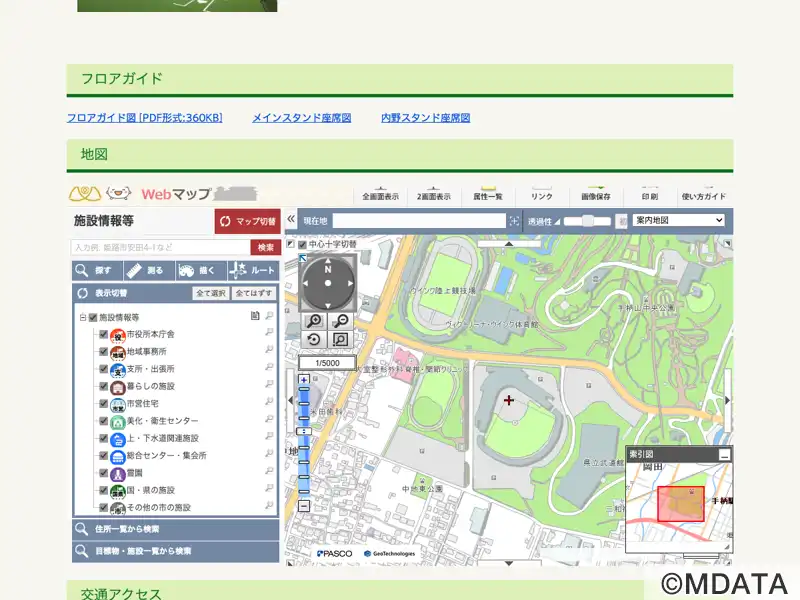
Task: Collapse the 施設情報等 tree node
Action: [82, 317]
